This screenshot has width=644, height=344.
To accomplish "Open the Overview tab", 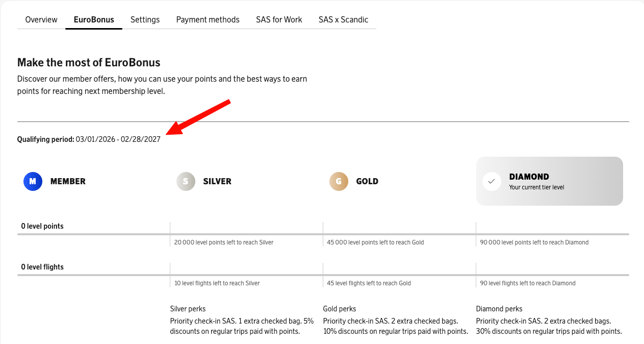I will point(41,19).
